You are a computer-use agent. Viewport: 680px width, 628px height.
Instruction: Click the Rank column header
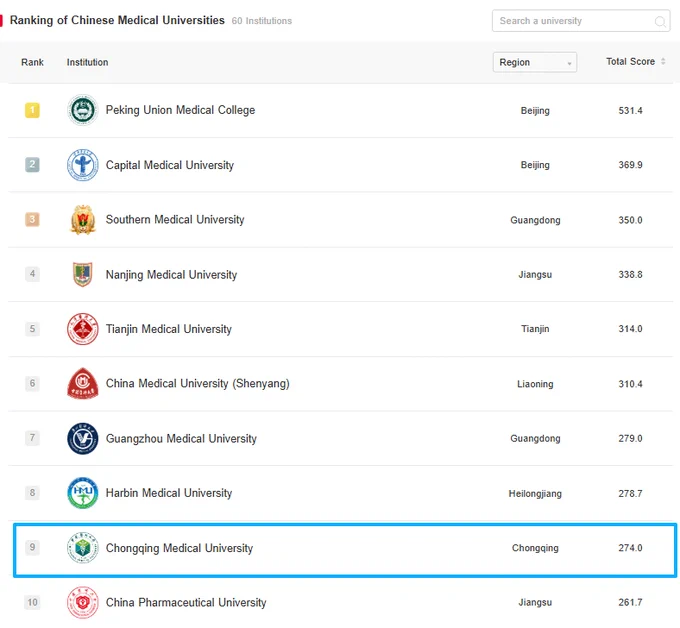tap(32, 62)
